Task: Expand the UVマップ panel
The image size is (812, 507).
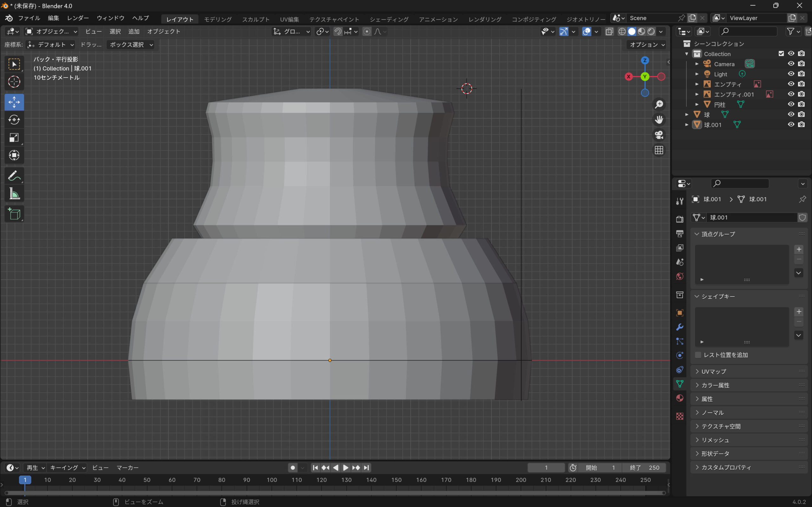Action: coord(714,371)
